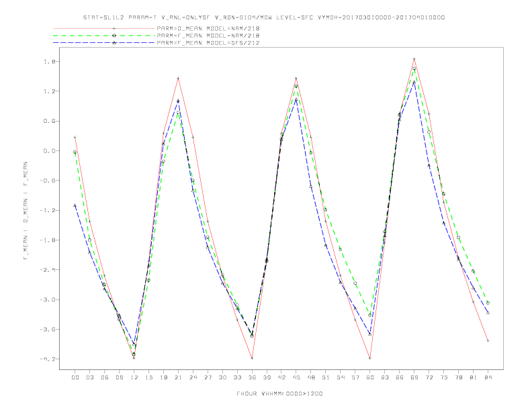Screen dimensions: 532x411
Task: Click y-axis tick label -4.2
Action: tap(47, 359)
